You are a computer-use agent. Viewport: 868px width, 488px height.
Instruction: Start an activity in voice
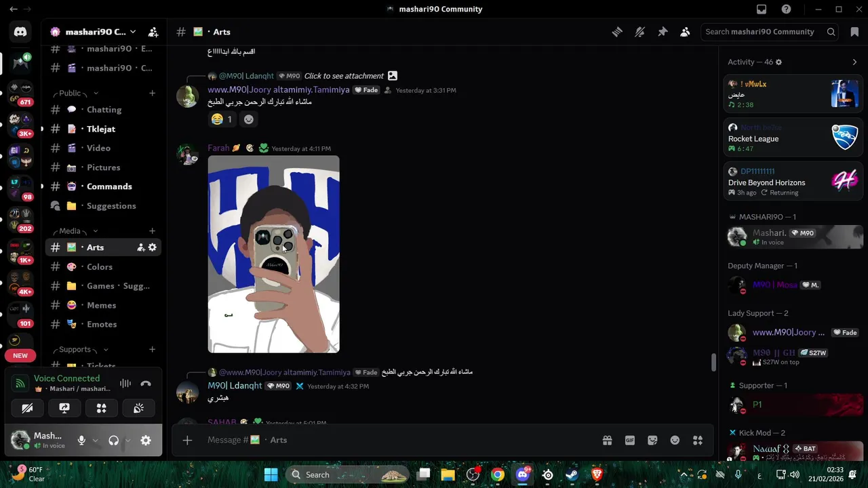click(102, 408)
